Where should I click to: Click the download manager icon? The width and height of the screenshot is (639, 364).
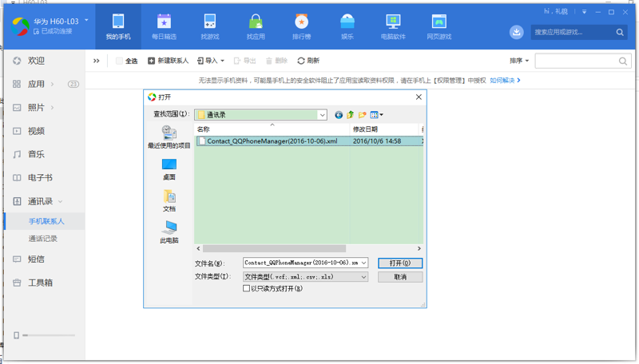(x=516, y=32)
